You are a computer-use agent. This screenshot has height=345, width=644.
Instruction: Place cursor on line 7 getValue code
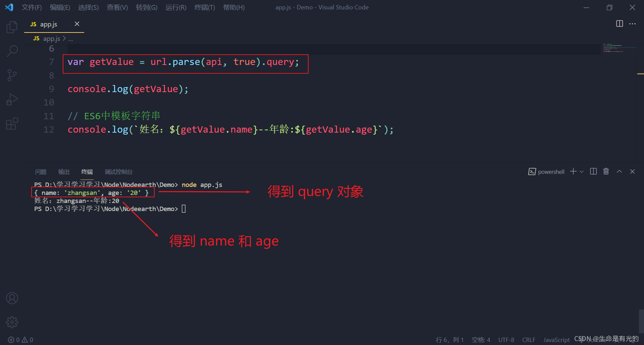pyautogui.click(x=183, y=62)
